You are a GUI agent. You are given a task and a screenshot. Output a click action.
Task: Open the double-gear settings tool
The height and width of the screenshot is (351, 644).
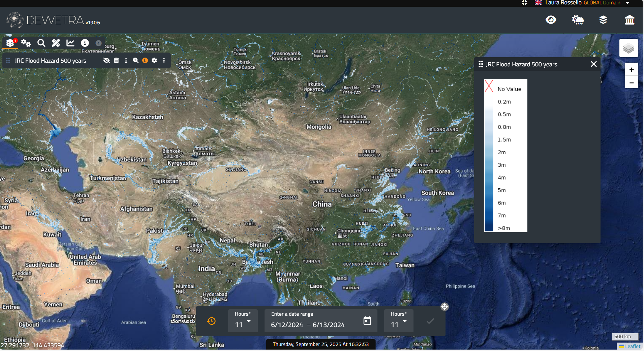pyautogui.click(x=26, y=43)
